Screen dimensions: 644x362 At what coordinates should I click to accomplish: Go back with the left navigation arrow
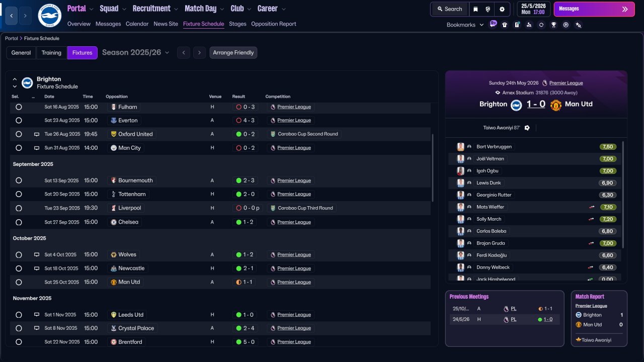pos(12,16)
